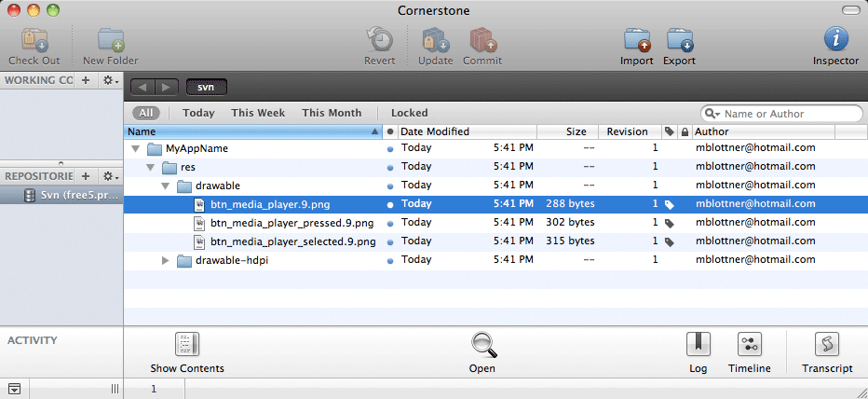The height and width of the screenshot is (399, 868).
Task: Sort by Revision column header
Action: 631,131
